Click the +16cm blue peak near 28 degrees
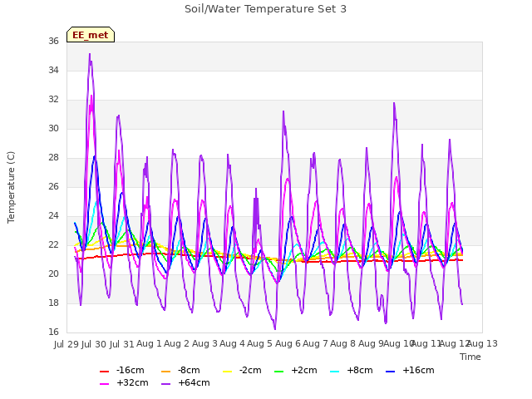The image size is (532, 399). [x=95, y=156]
